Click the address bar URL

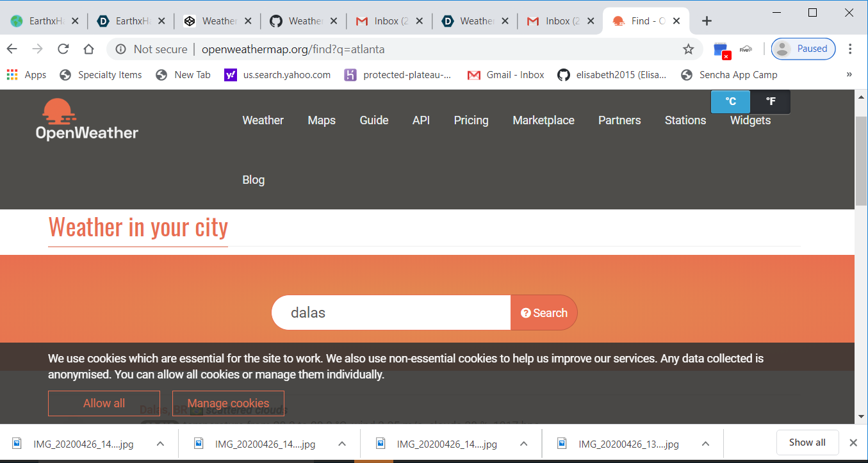(x=293, y=49)
